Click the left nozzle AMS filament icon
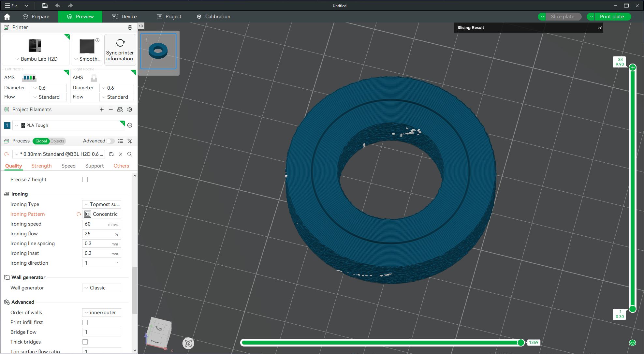644x354 pixels. (x=29, y=78)
